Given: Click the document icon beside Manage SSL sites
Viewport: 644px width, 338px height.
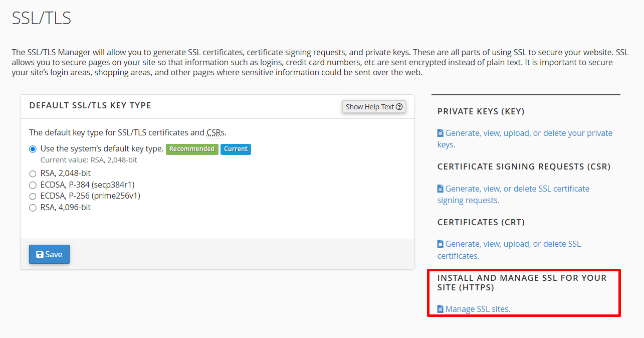Looking at the screenshot, I should coord(441,309).
